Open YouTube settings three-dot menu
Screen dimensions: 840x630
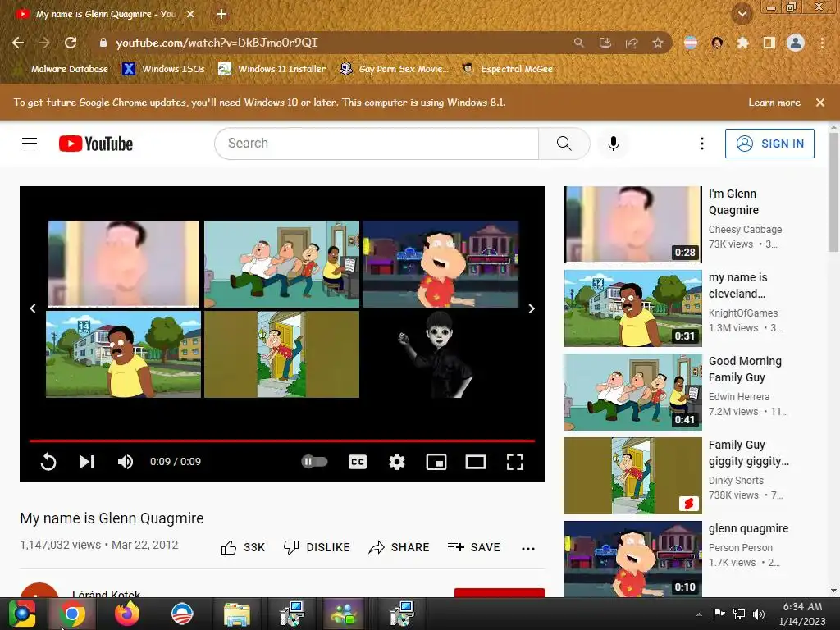(x=702, y=144)
